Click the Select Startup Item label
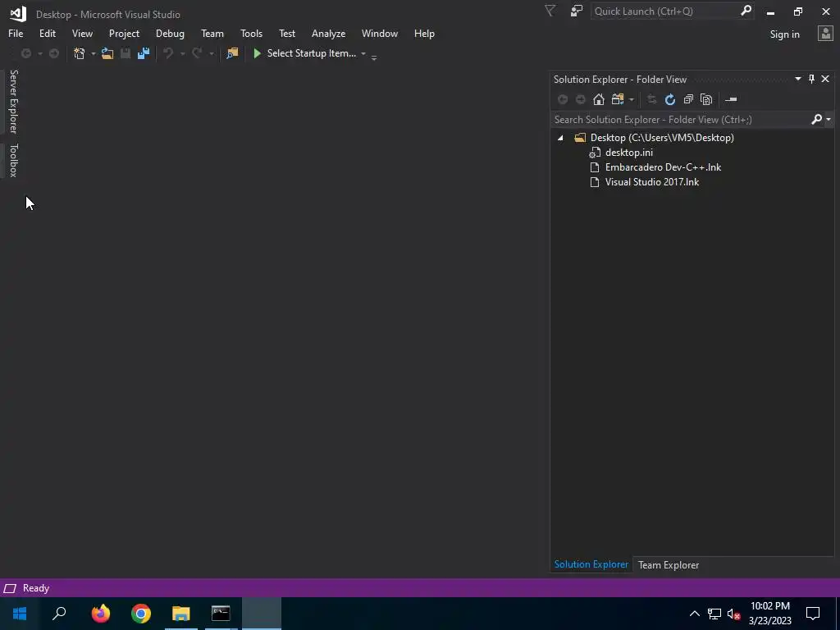Screen dimensions: 840x630 tap(311, 53)
